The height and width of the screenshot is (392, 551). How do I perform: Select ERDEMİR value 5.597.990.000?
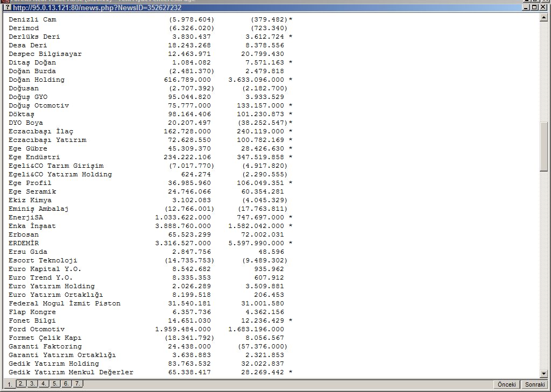tap(256, 243)
